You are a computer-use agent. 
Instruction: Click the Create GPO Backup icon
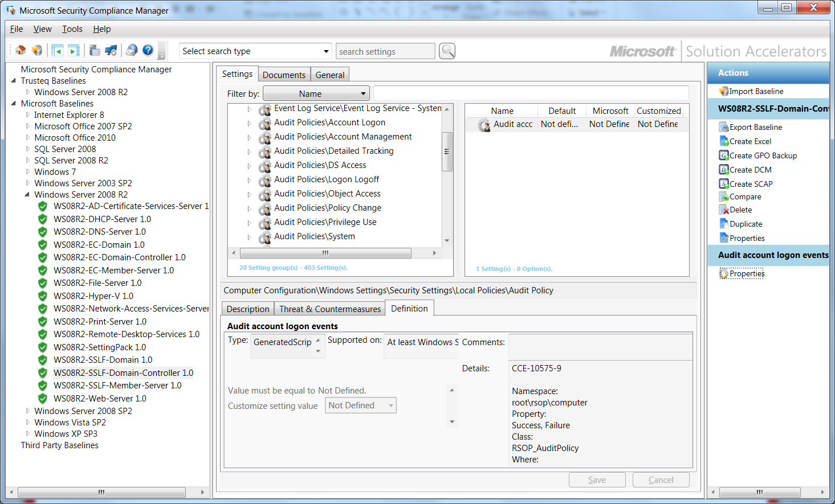coord(724,155)
